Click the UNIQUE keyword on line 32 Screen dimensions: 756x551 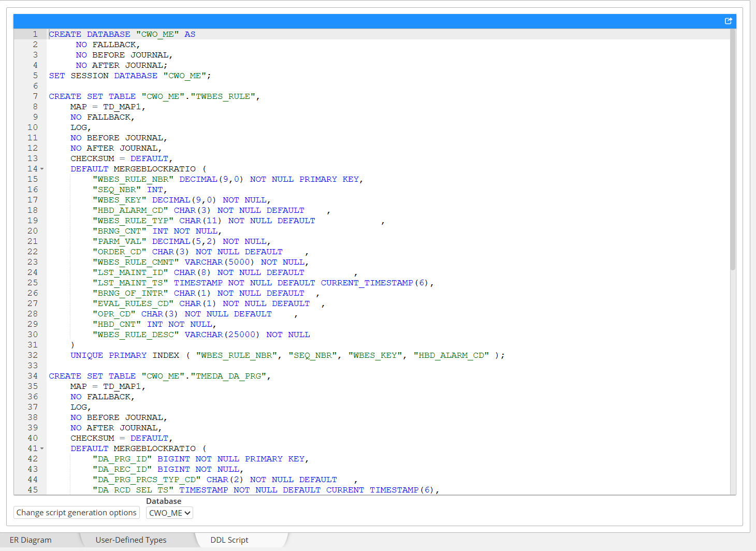[86, 355]
